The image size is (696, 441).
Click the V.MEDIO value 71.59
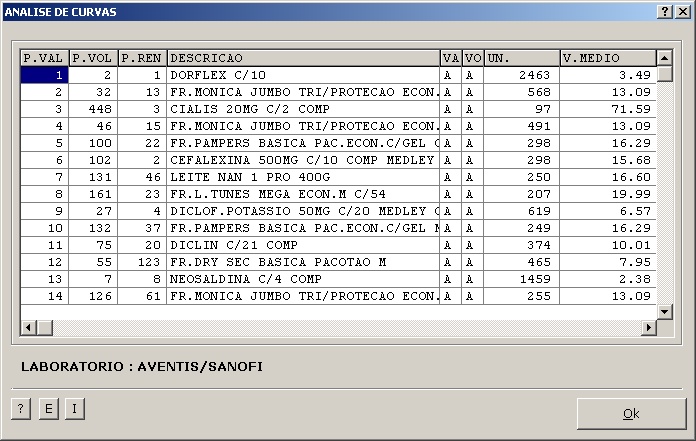631,109
